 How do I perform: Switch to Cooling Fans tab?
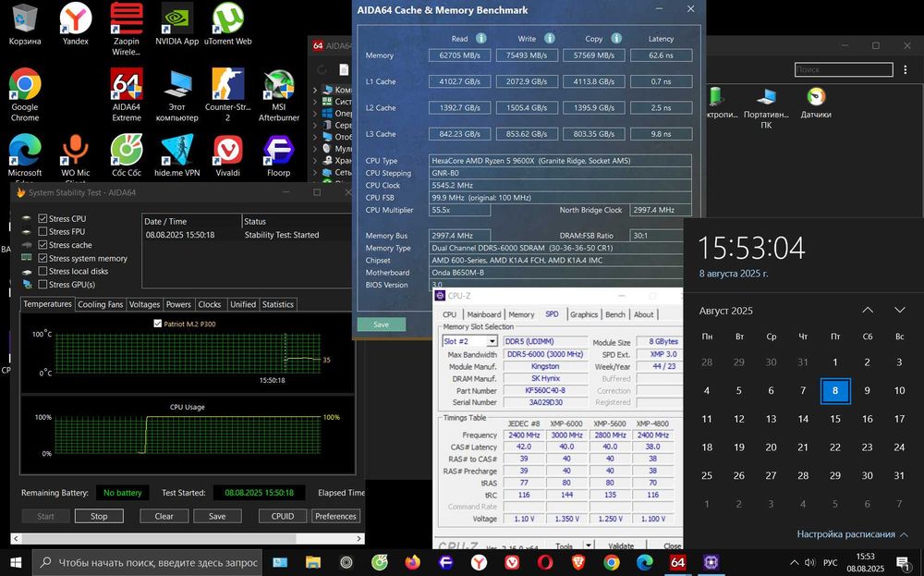[x=100, y=304]
